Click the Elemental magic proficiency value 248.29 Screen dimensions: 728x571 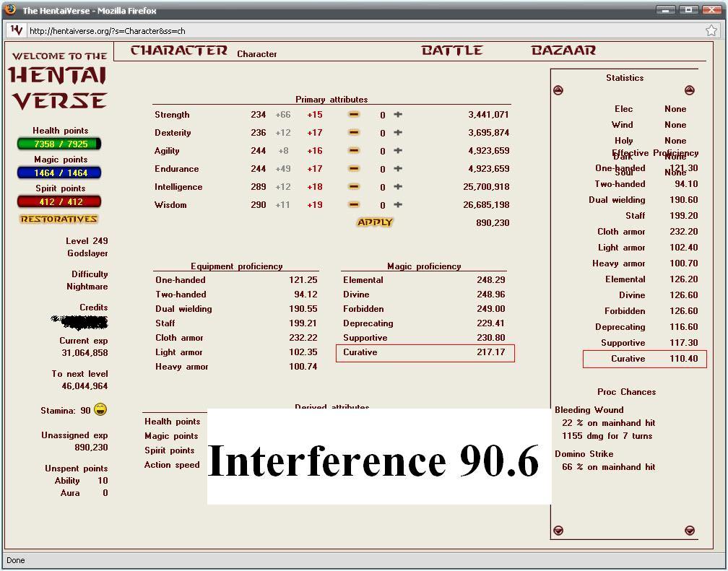(x=491, y=280)
